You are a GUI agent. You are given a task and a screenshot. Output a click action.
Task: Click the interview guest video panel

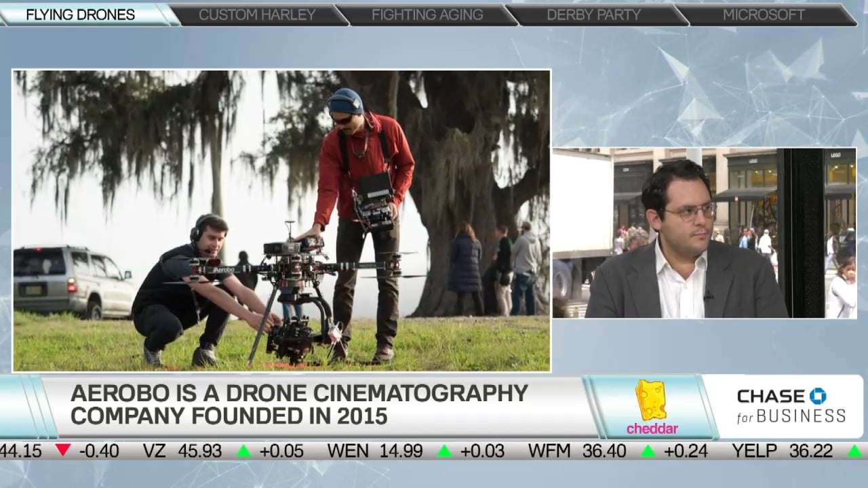coord(704,233)
